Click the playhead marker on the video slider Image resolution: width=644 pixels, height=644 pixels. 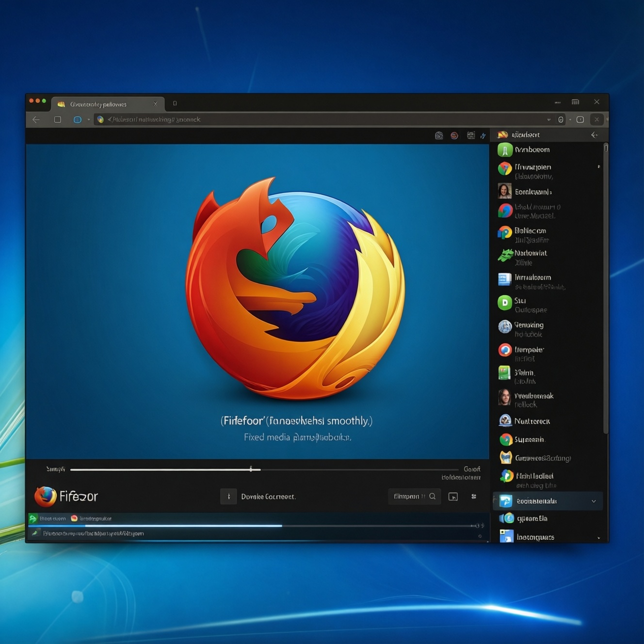(251, 469)
